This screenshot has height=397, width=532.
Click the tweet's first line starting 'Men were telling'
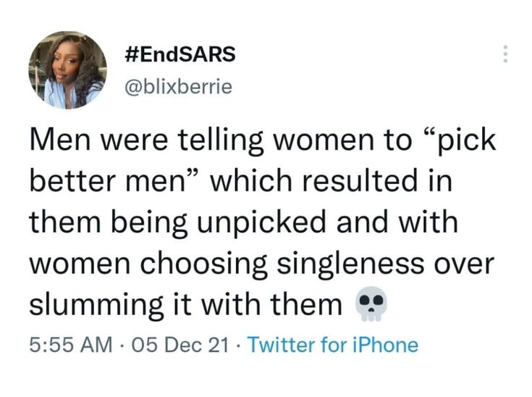(x=263, y=141)
